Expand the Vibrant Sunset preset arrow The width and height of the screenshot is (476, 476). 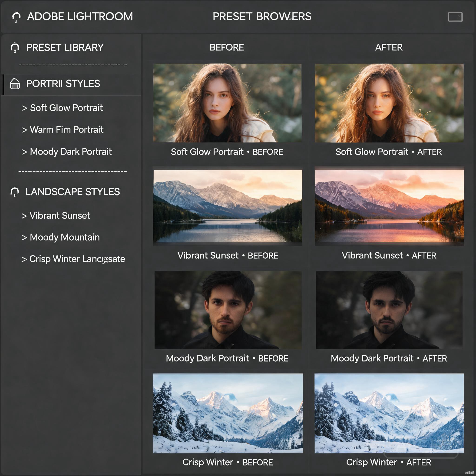coord(24,216)
